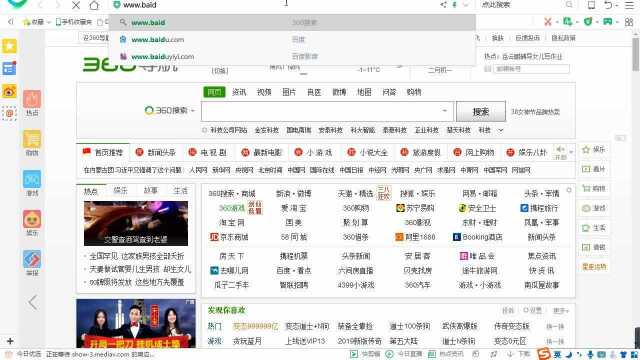This screenshot has width=640, height=360.
Task: Open the dropdown next to the red X extension
Action: coord(557,22)
